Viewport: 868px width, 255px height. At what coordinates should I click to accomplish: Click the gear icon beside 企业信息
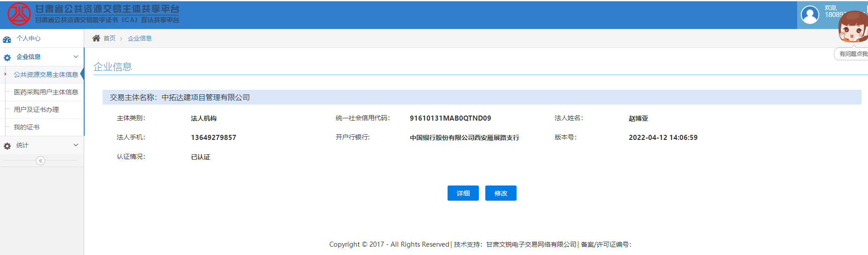(7, 58)
